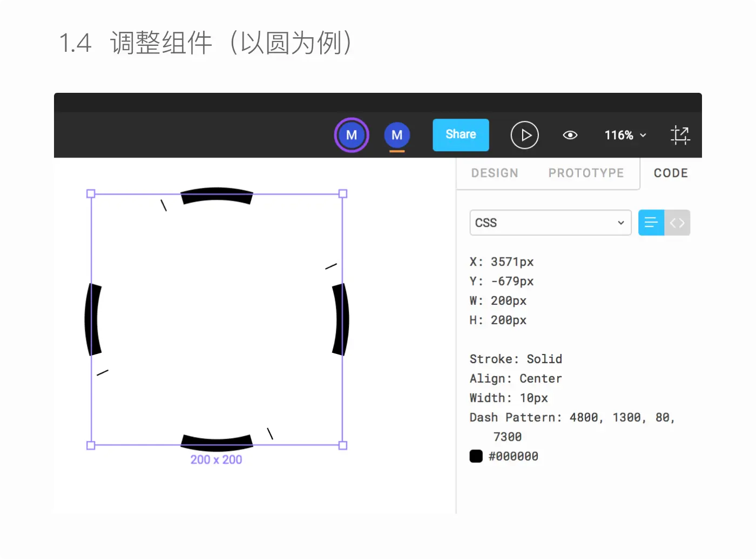756x559 pixels.
Task: Select the CODE tab
Action: tap(671, 173)
